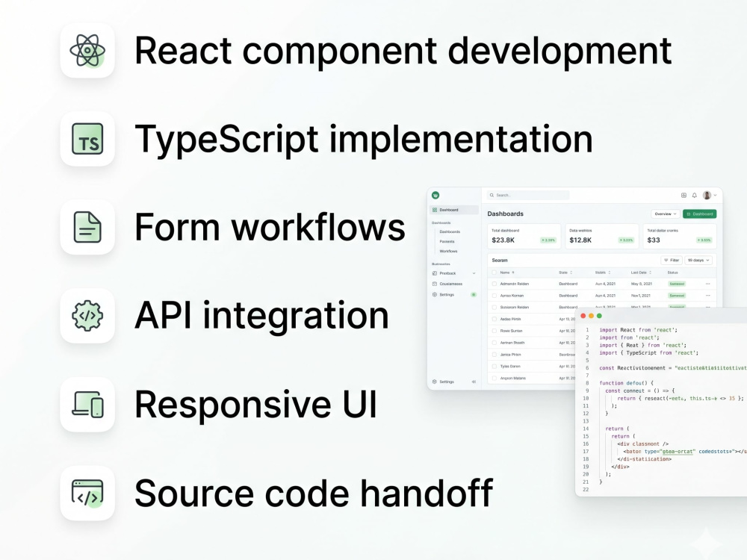Click the TS TypeScript icon

tap(87, 139)
